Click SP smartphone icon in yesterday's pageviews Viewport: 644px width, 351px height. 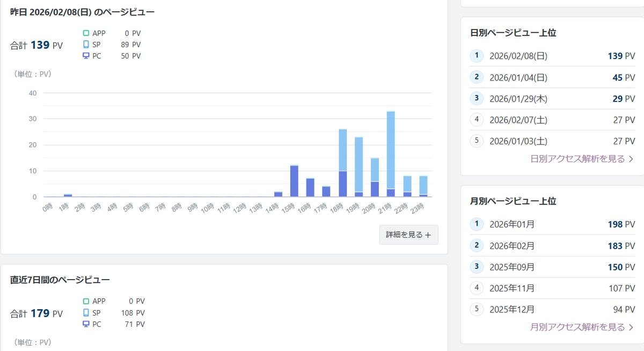(x=86, y=45)
